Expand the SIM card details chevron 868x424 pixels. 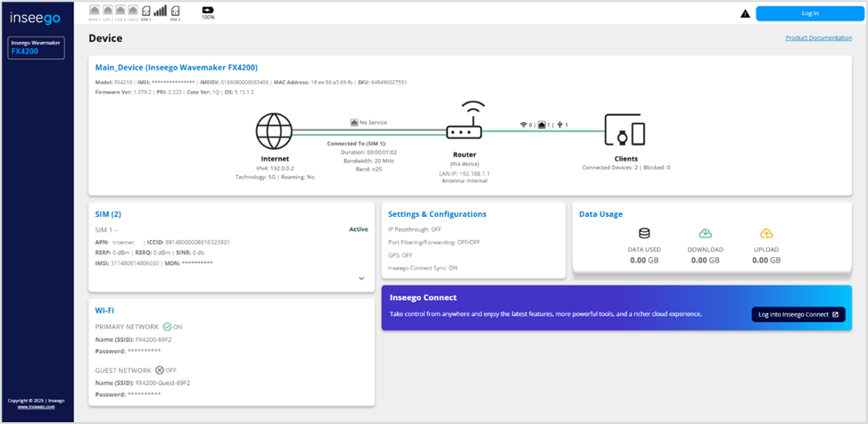click(361, 279)
